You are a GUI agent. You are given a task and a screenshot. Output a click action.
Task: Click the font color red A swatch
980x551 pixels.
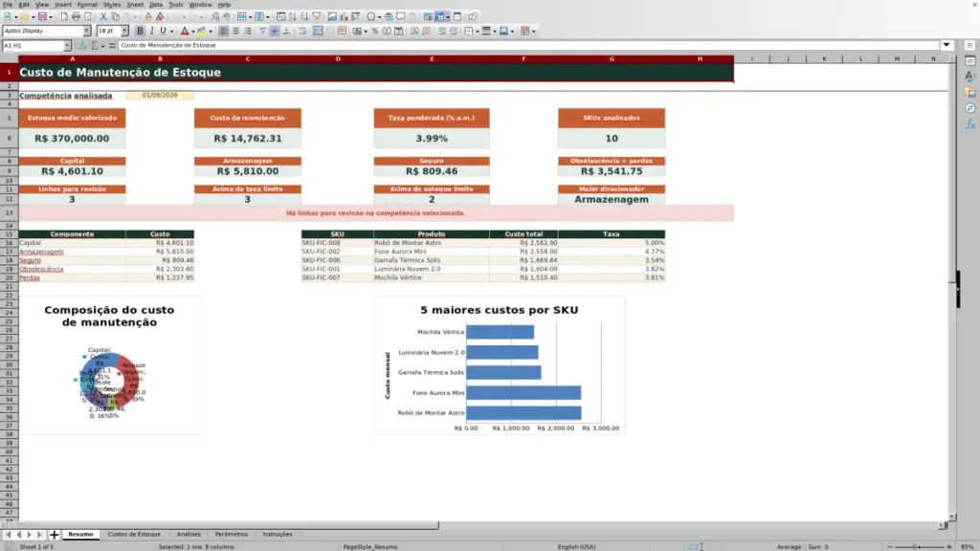(x=185, y=32)
